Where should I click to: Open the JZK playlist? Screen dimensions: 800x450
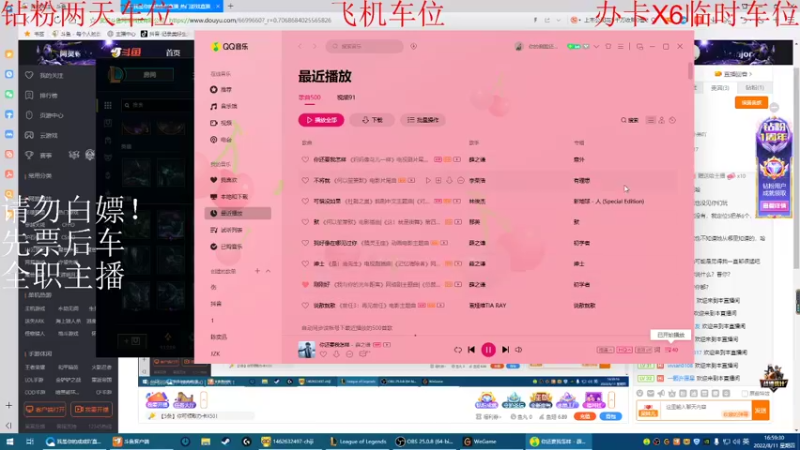tap(215, 354)
